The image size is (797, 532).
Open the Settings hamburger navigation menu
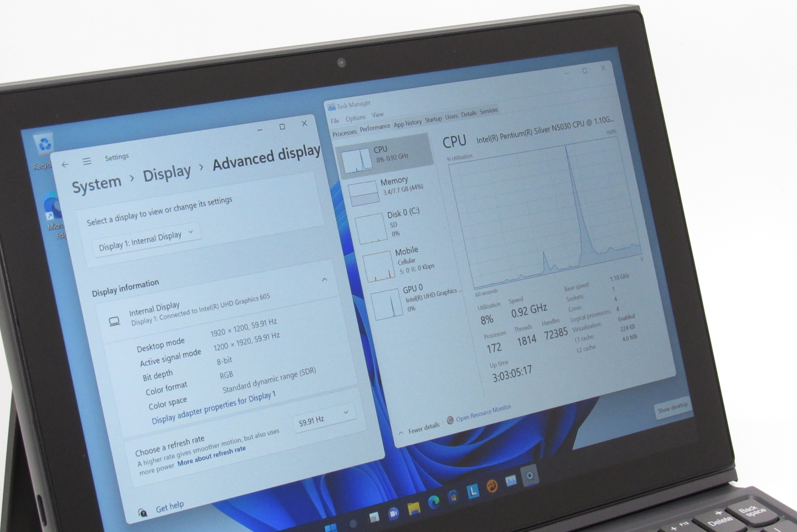(87, 161)
